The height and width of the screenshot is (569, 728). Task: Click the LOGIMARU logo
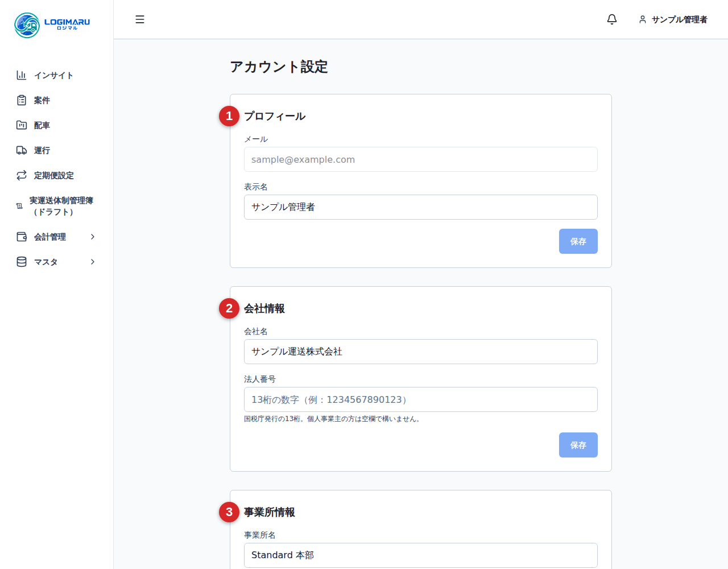[52, 25]
